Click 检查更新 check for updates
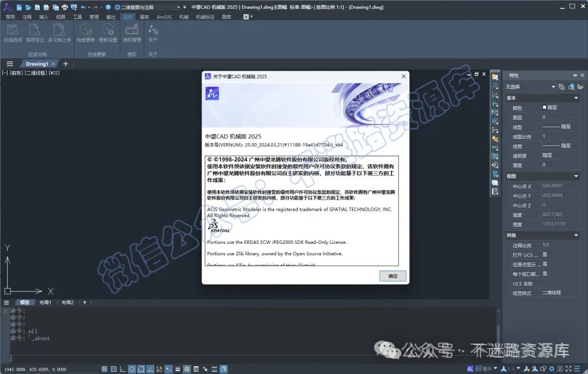 tap(86, 33)
